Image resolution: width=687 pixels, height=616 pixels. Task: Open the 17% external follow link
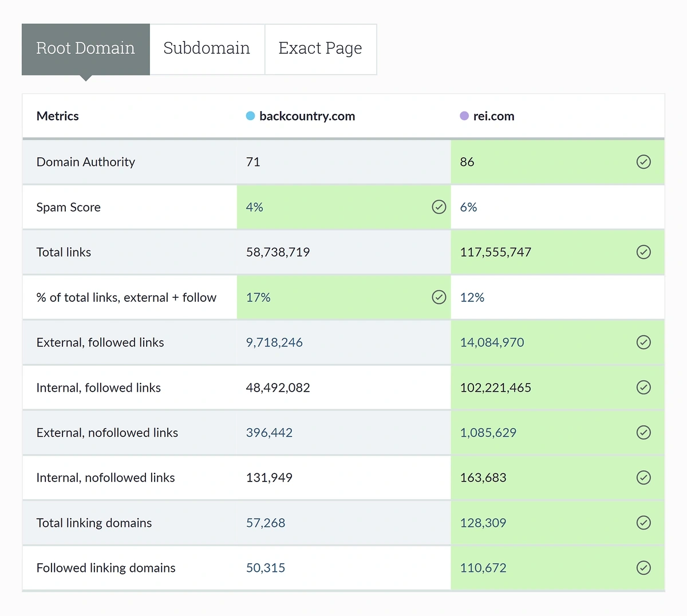click(x=258, y=298)
